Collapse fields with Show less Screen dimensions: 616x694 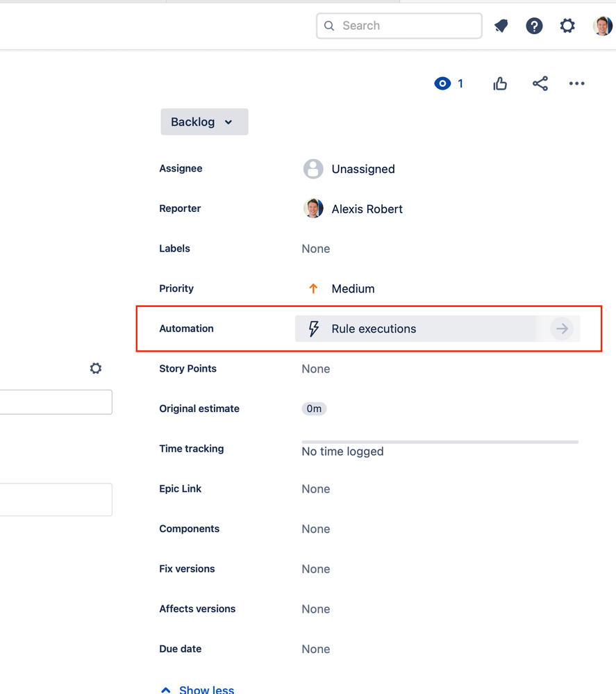point(197,689)
